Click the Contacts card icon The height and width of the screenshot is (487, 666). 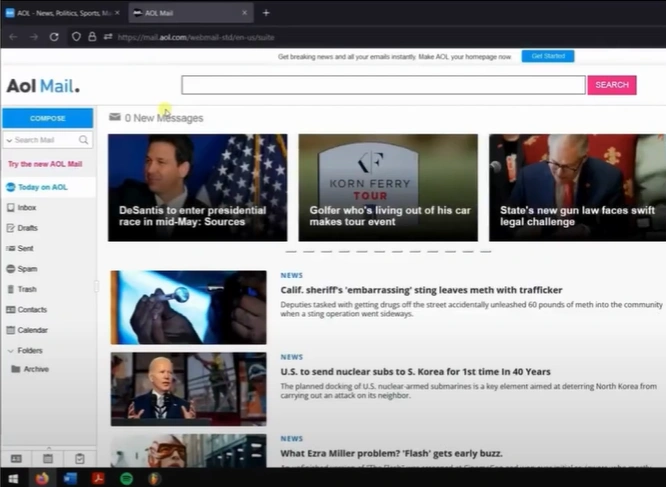tap(11, 310)
